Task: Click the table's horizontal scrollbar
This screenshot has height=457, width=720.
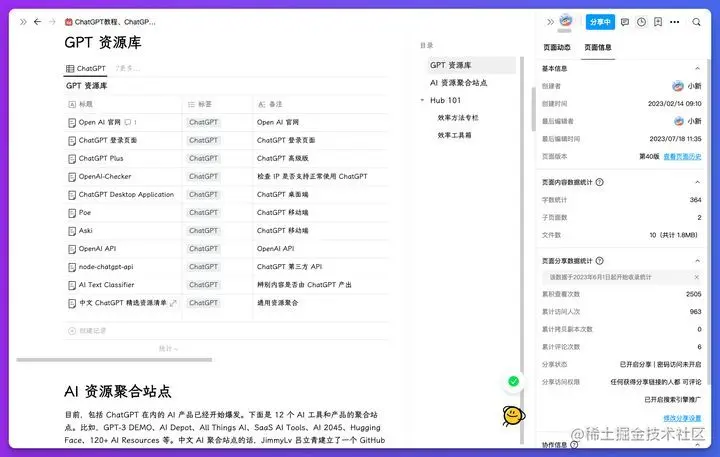Action: tap(114, 360)
